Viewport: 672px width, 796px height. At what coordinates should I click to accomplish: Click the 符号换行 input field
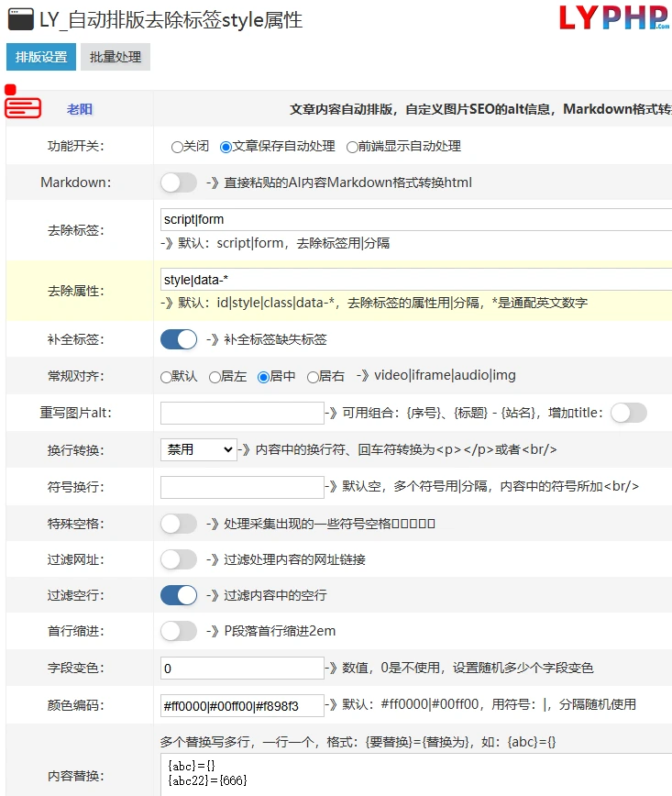tap(242, 487)
